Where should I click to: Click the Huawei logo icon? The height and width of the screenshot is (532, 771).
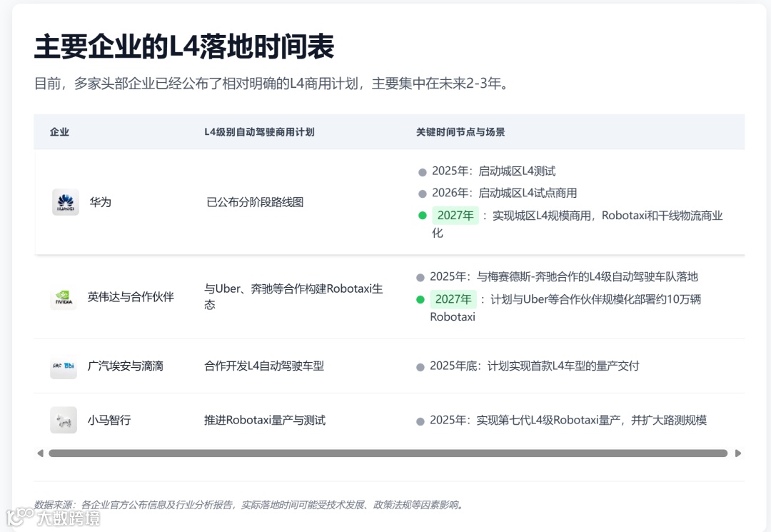[x=66, y=202]
